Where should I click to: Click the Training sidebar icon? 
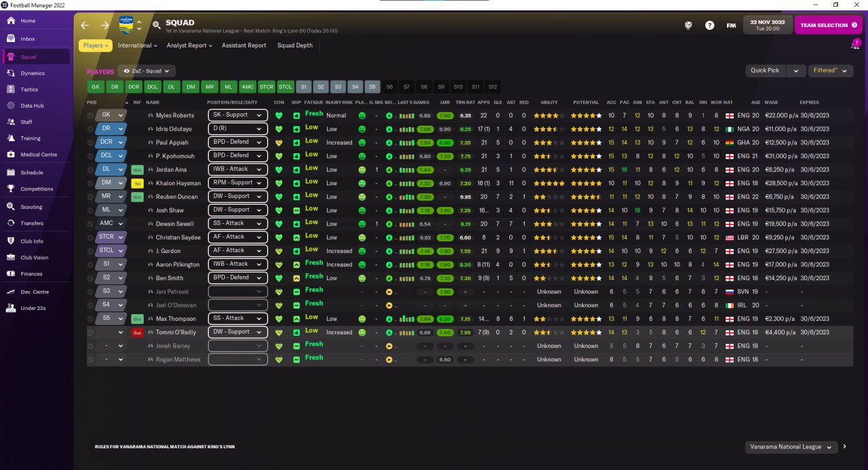11,138
